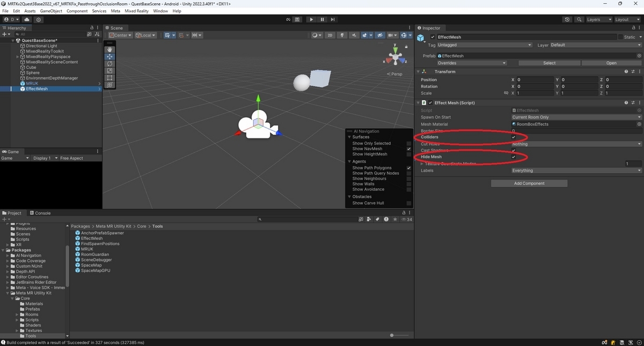Viewport: 644px width, 346px height.
Task: Open Transform component preset icon
Action: (x=633, y=71)
